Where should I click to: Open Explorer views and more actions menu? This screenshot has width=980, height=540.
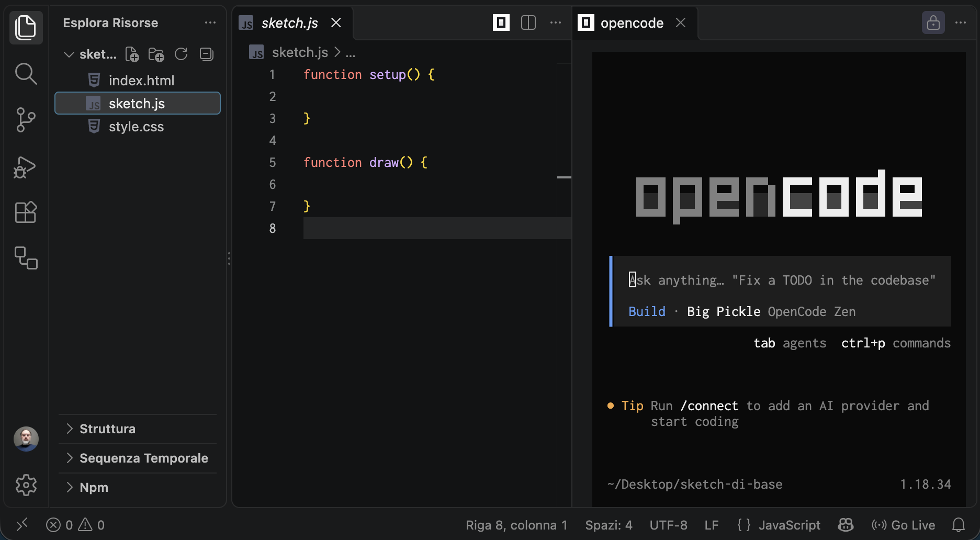[210, 22]
